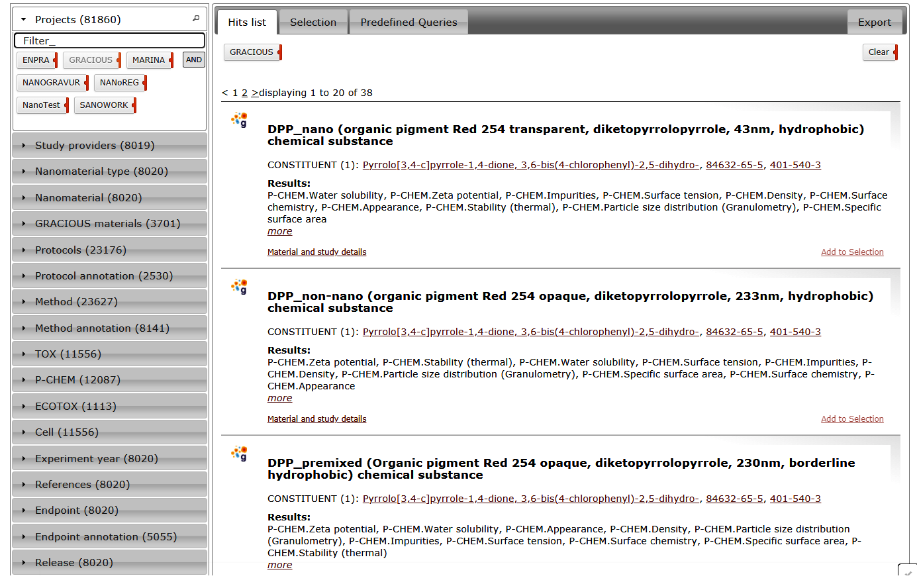Click the search magnifier icon in Projects header
Viewport: 917px width, 588px height.
coord(196,19)
